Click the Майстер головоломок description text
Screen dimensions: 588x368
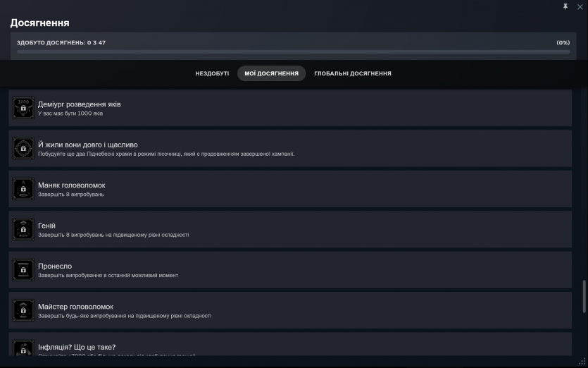(x=124, y=316)
